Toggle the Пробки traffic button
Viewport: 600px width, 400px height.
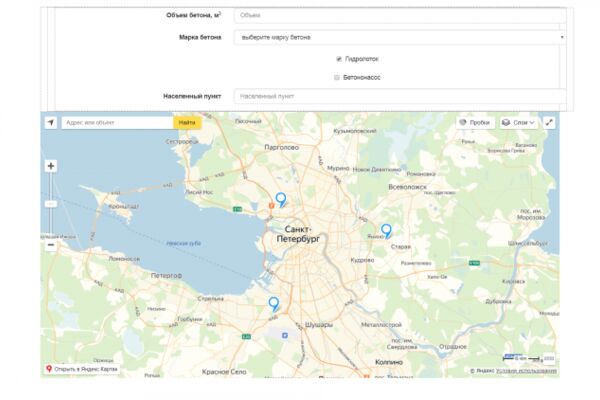tap(475, 122)
